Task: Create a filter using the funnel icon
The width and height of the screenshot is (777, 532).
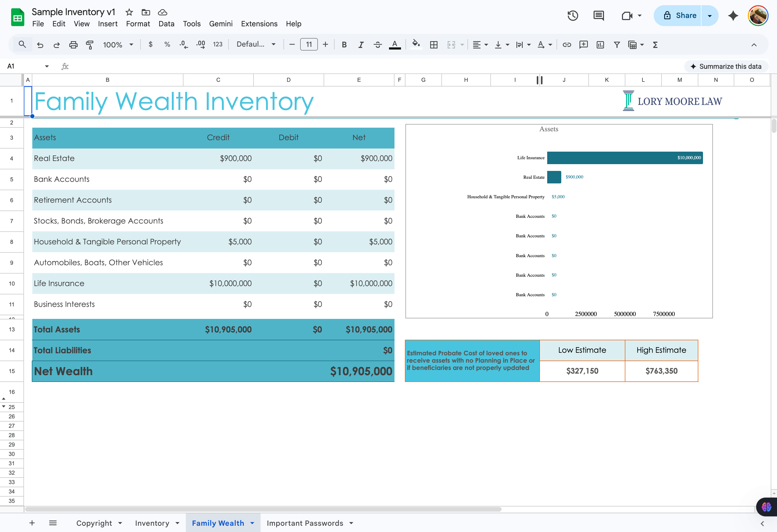Action: coord(617,45)
